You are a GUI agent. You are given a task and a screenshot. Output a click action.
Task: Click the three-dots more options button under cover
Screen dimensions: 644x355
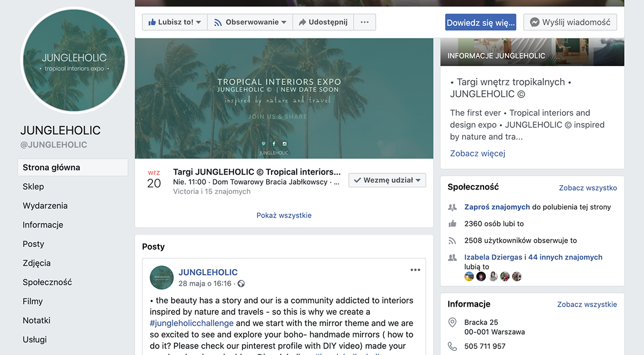(364, 22)
